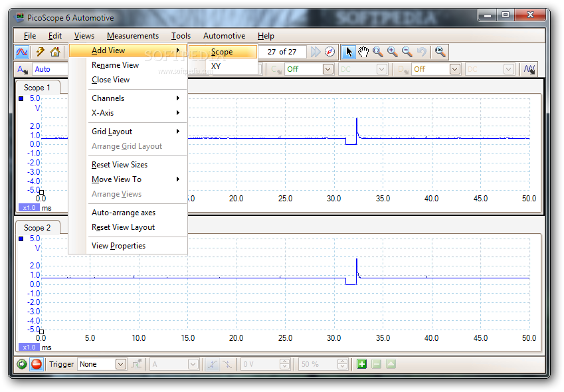Image resolution: width=564 pixels, height=392 pixels.
Task: Click the lightning bolt persistence mode icon
Action: pyautogui.click(x=41, y=52)
